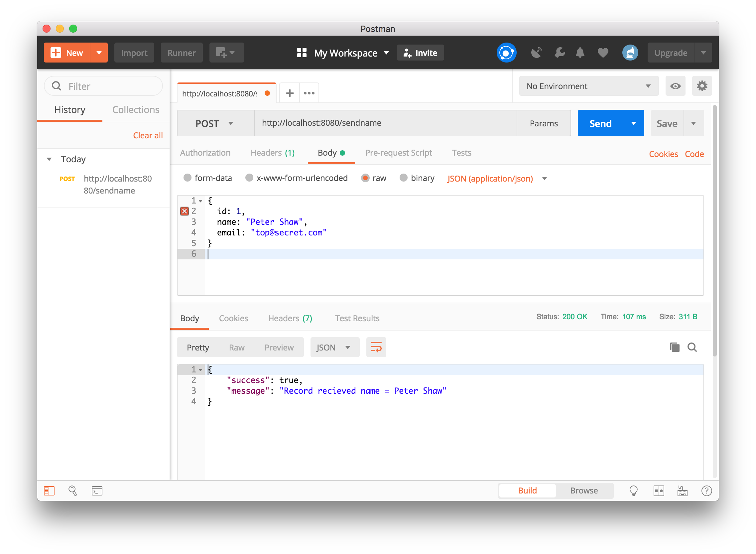
Task: Open the response Cookies tab
Action: 233,318
